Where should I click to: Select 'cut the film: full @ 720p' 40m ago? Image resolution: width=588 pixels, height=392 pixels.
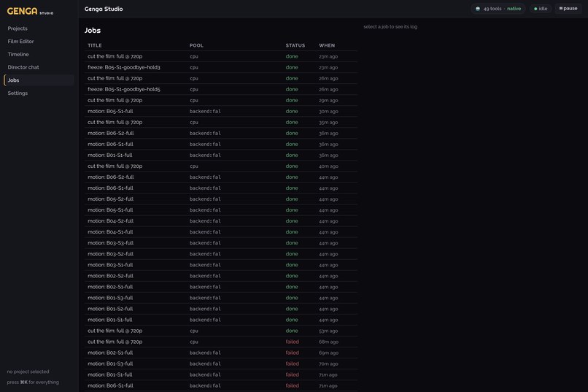[221, 166]
